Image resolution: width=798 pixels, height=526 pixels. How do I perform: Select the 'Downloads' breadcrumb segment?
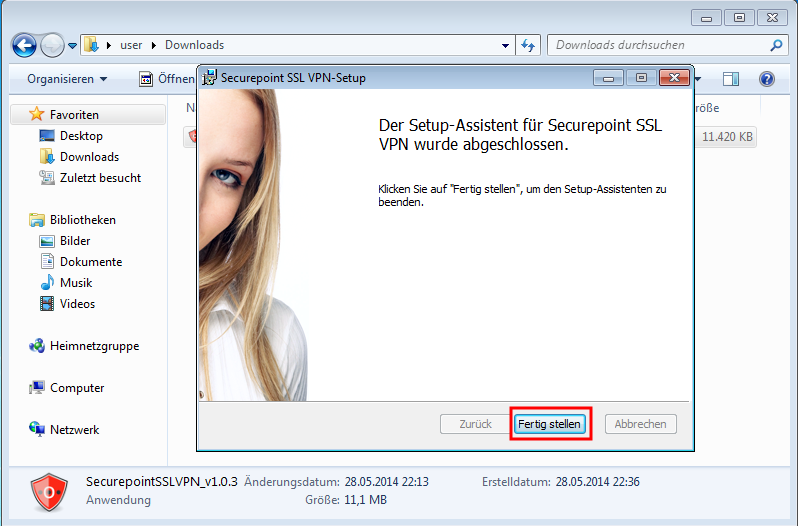click(194, 45)
